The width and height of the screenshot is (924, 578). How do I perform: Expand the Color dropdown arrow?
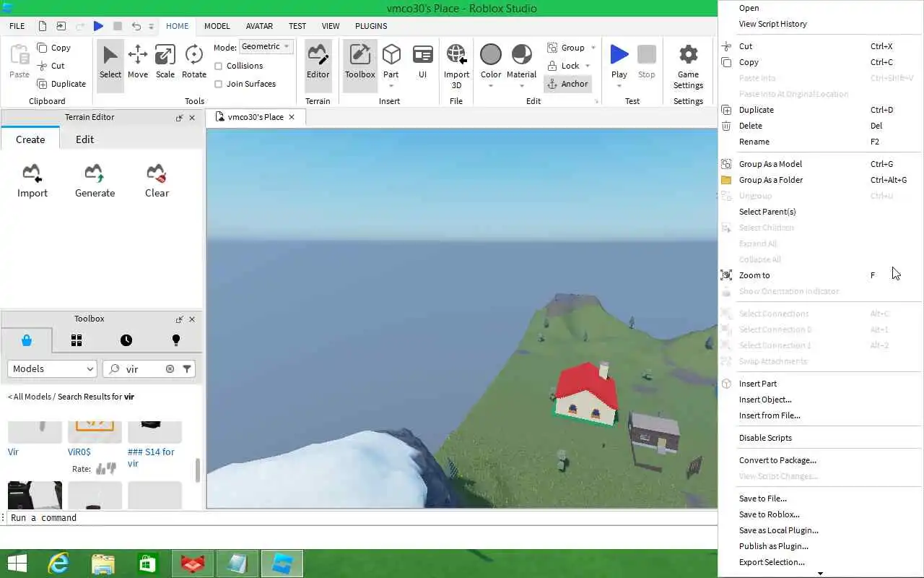tap(491, 86)
